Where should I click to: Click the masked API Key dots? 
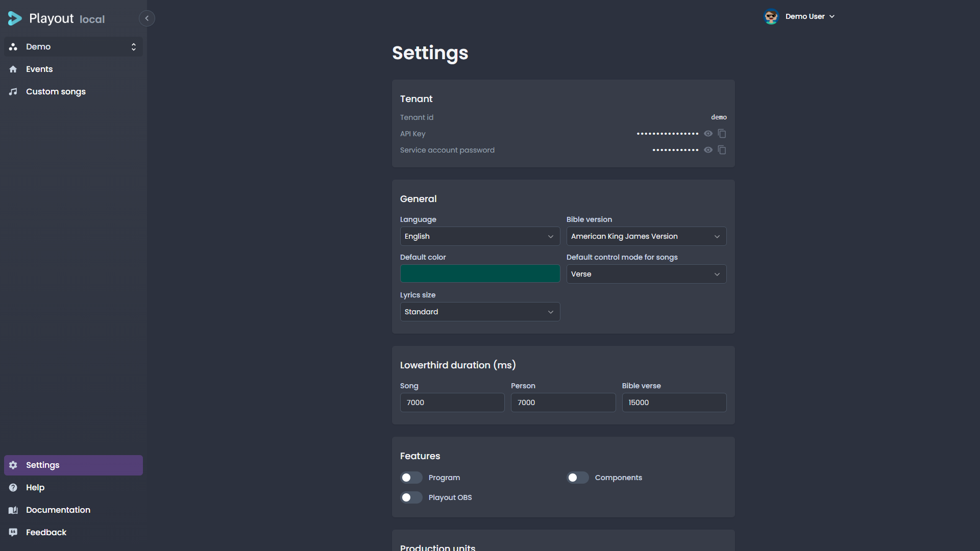tap(668, 134)
